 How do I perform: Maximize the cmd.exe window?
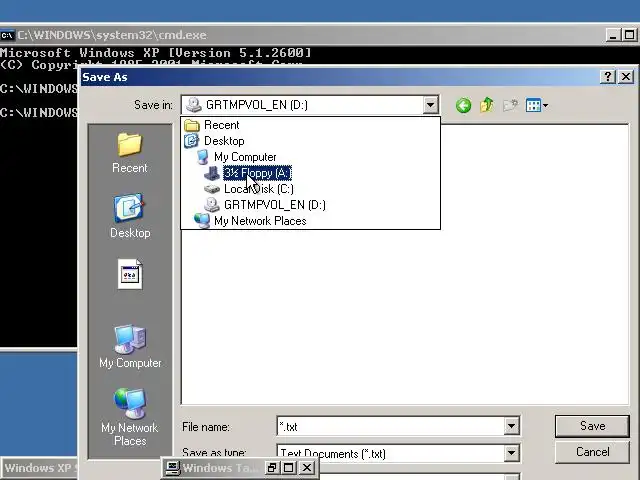click(629, 35)
